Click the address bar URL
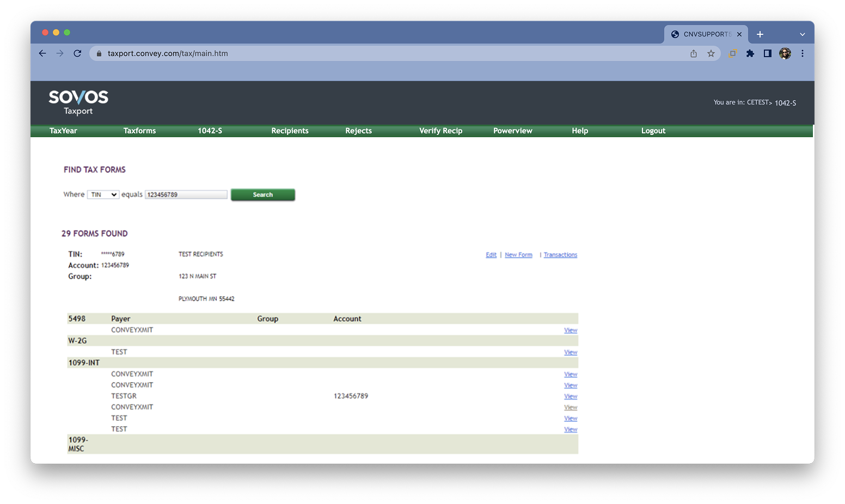Screen dimensions: 845x504 click(168, 53)
